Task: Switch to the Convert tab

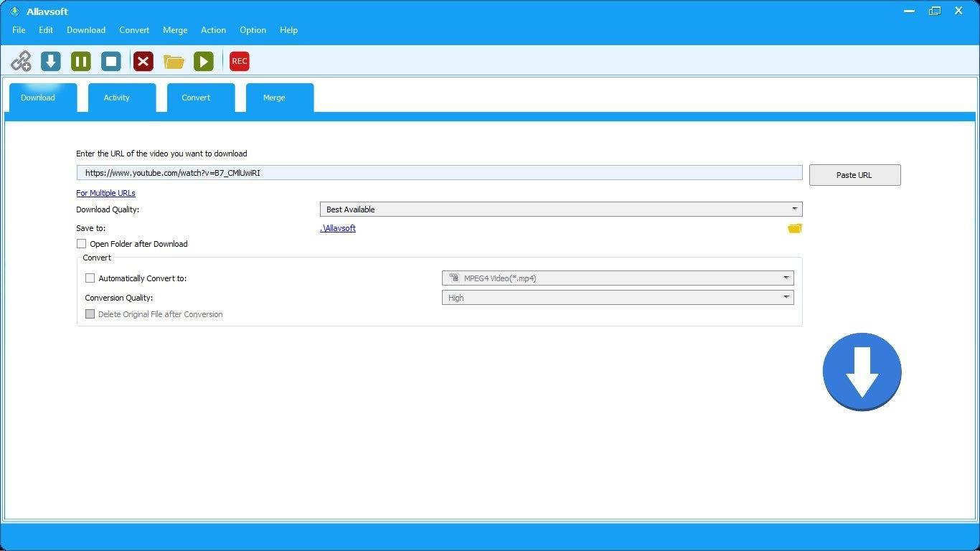Action: (x=200, y=98)
